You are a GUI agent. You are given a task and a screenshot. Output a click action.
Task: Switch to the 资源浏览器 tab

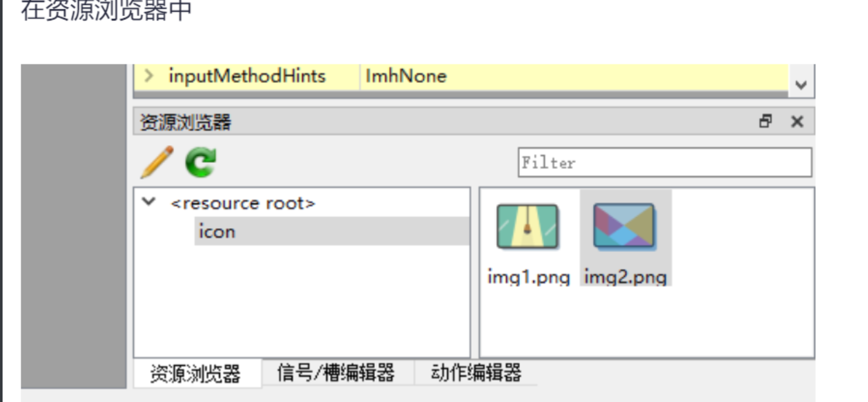coord(195,373)
